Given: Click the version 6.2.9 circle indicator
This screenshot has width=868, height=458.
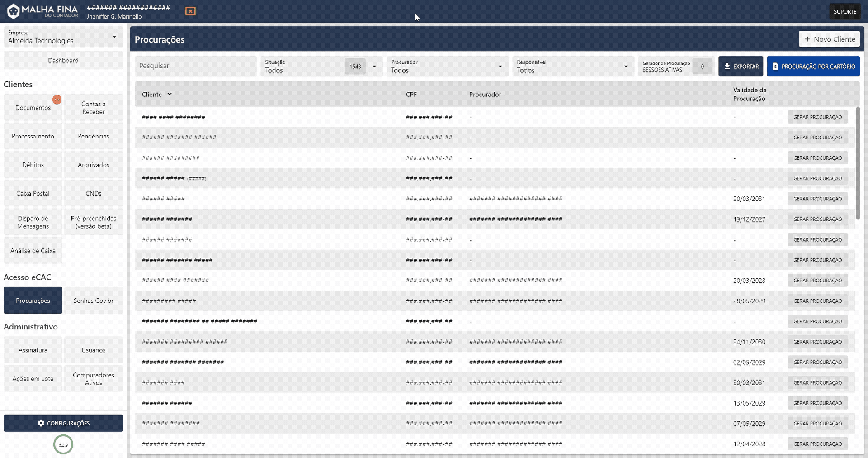Looking at the screenshot, I should point(63,444).
